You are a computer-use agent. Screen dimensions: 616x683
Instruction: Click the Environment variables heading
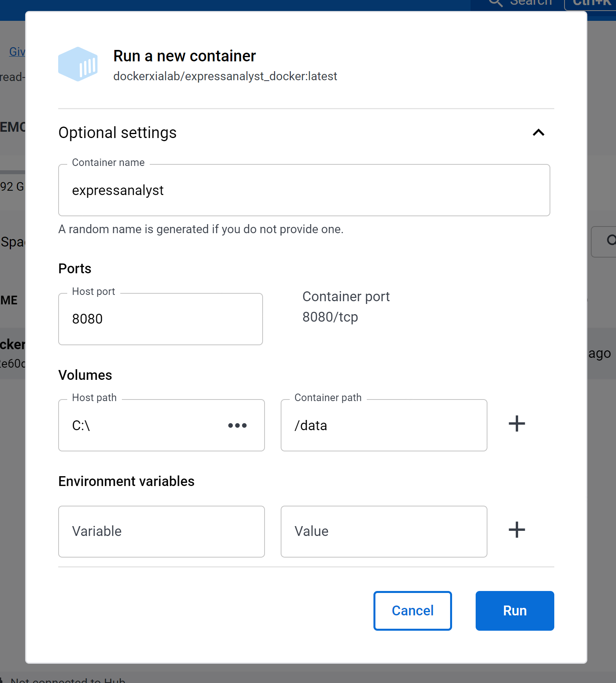click(127, 481)
